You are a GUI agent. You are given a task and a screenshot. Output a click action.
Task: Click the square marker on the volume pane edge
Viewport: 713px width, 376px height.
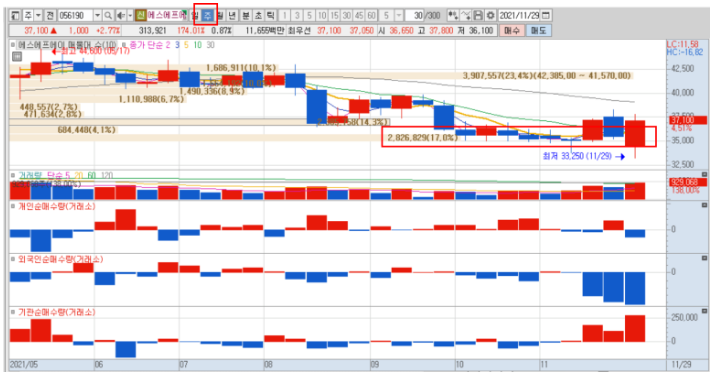click(x=704, y=174)
